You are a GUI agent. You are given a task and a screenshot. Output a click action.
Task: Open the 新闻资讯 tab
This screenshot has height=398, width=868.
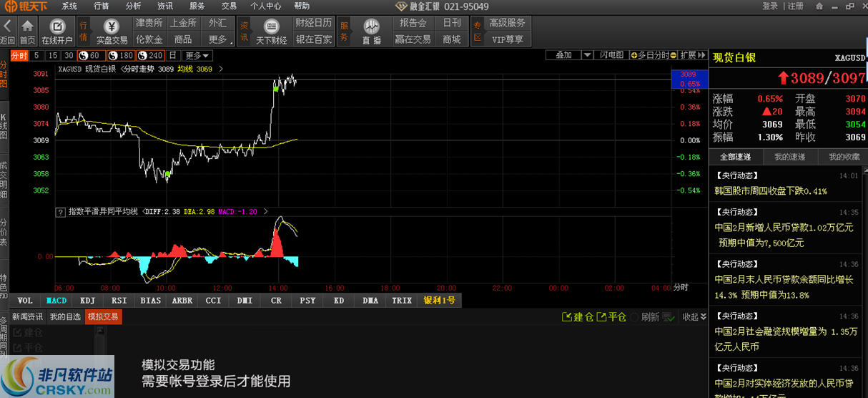point(27,316)
